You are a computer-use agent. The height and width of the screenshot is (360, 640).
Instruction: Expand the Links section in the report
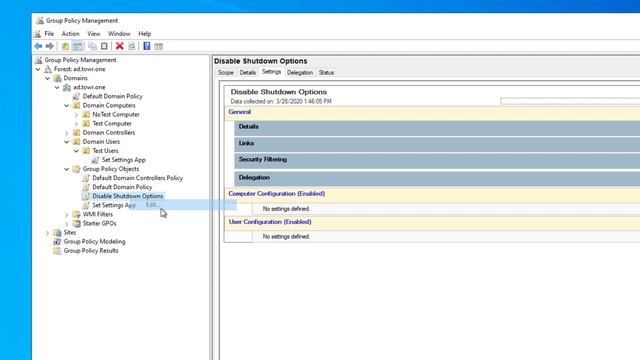click(x=437, y=144)
